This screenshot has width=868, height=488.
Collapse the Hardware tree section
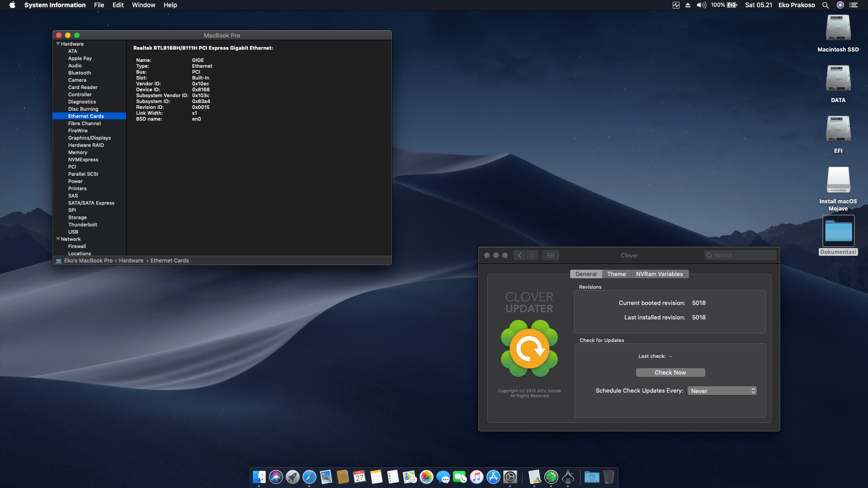(58, 44)
